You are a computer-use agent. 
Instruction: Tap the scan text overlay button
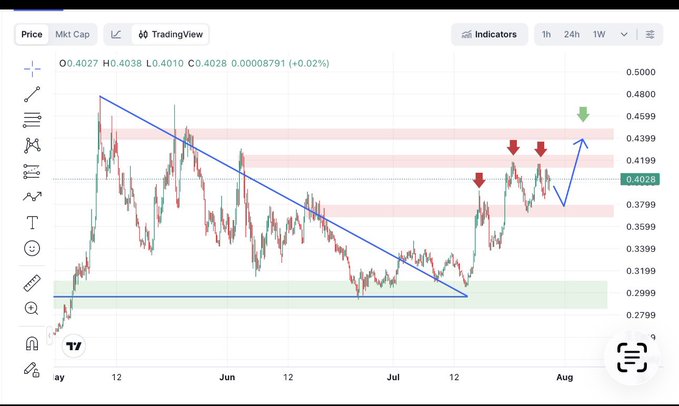[632, 358]
